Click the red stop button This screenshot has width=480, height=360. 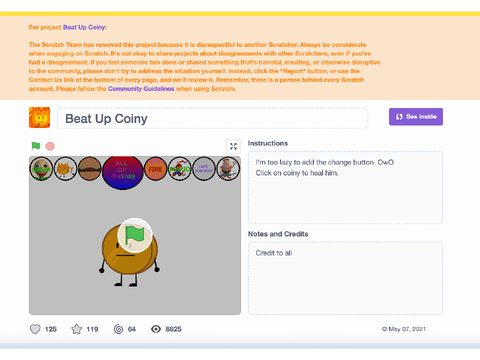50,146
